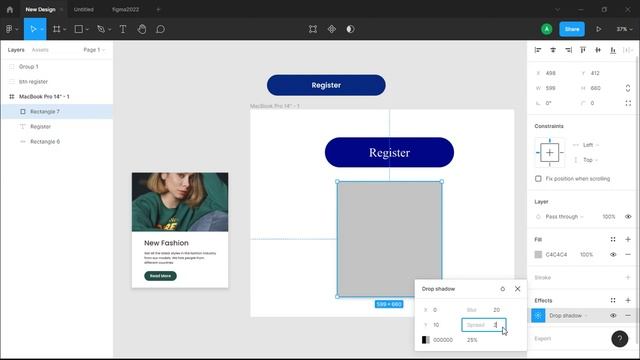Open Fill style library icon
This screenshot has height=360, width=640.
coord(613,240)
